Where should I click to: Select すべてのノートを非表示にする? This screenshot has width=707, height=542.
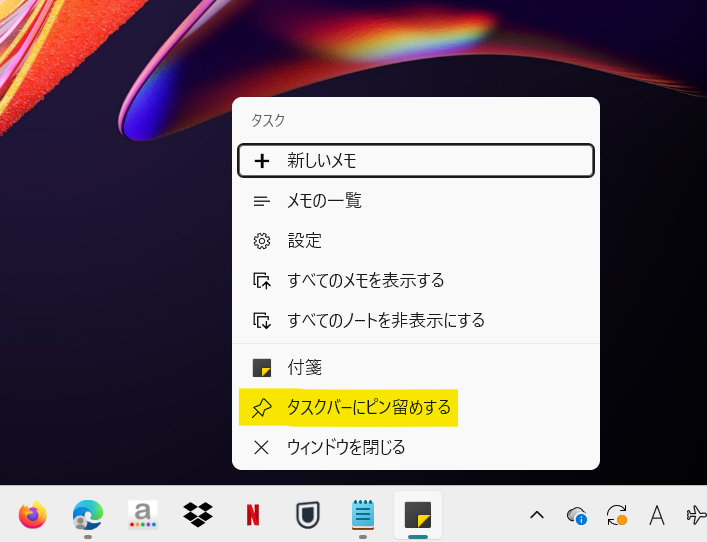coord(416,321)
